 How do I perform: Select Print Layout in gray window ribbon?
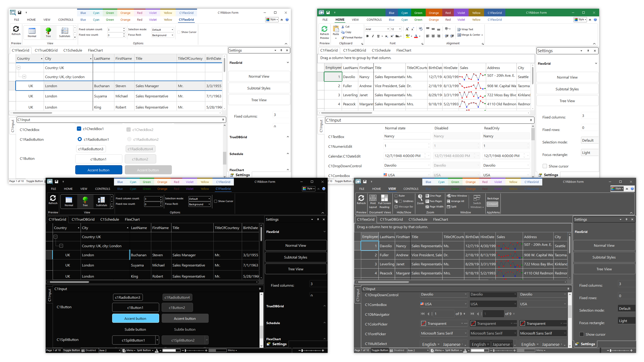tap(373, 202)
